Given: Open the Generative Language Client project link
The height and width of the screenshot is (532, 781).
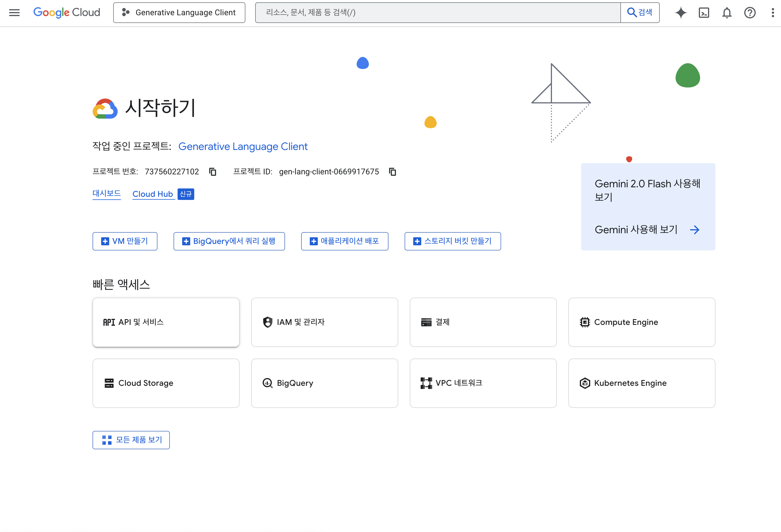Looking at the screenshot, I should 243,147.
